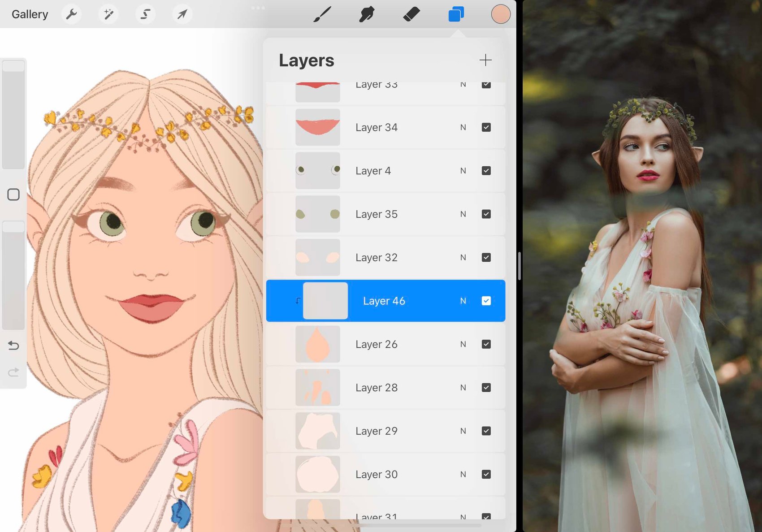The width and height of the screenshot is (762, 532).
Task: Grab the split view divider handle
Action: pos(519,266)
